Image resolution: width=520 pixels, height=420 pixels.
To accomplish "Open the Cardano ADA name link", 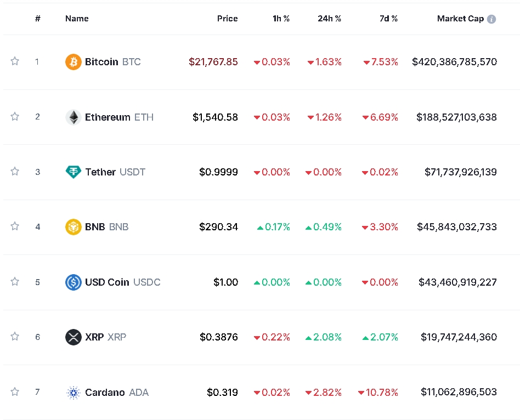I will [116, 392].
